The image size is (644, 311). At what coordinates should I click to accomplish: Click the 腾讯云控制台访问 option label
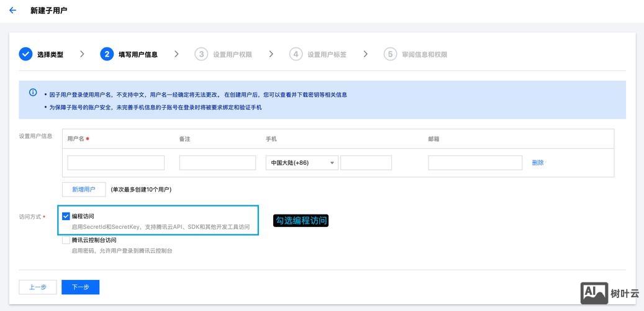(94, 240)
